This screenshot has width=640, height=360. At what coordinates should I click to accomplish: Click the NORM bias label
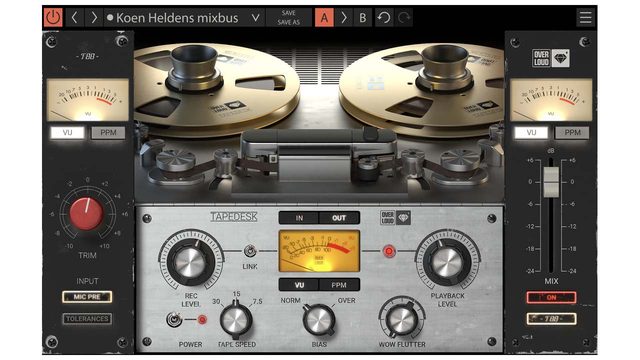(x=291, y=300)
